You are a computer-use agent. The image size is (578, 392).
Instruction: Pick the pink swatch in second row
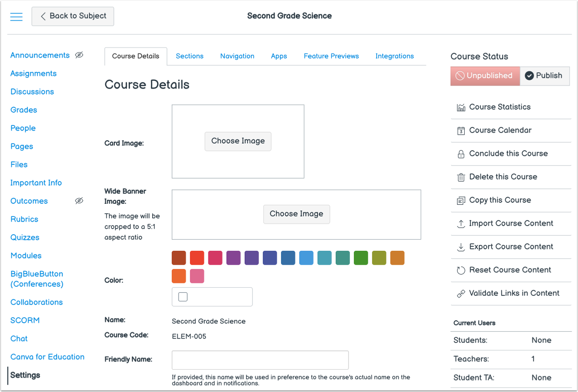(x=197, y=276)
